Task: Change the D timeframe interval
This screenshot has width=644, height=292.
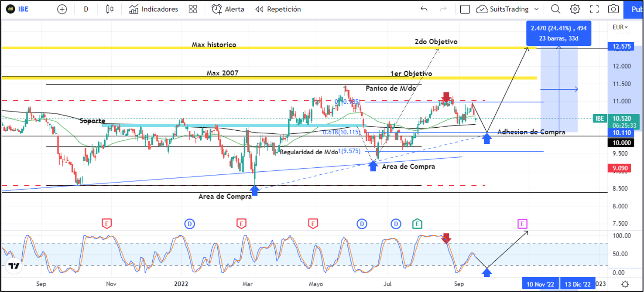Action: tap(86, 9)
